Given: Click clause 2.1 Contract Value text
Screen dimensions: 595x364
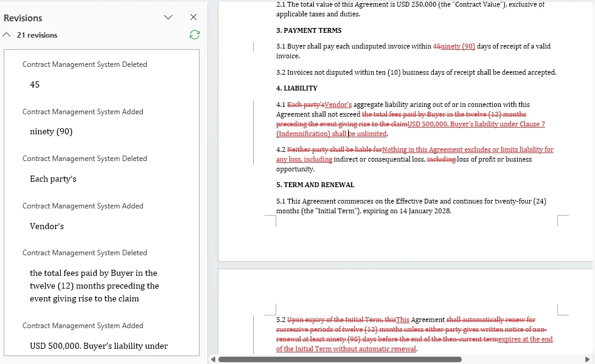Looking at the screenshot, I should pyautogui.click(x=410, y=10).
